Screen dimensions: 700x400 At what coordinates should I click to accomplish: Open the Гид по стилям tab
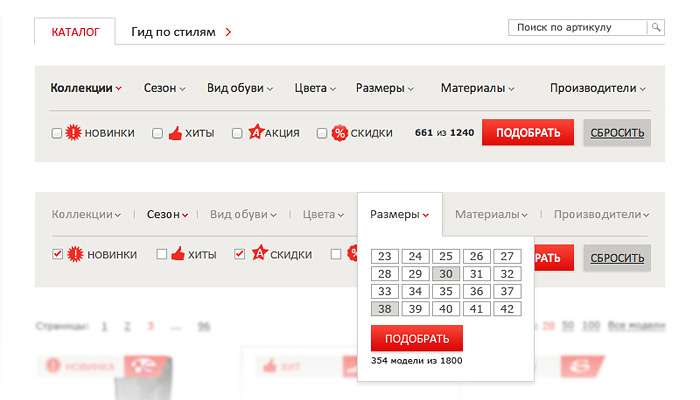(173, 32)
